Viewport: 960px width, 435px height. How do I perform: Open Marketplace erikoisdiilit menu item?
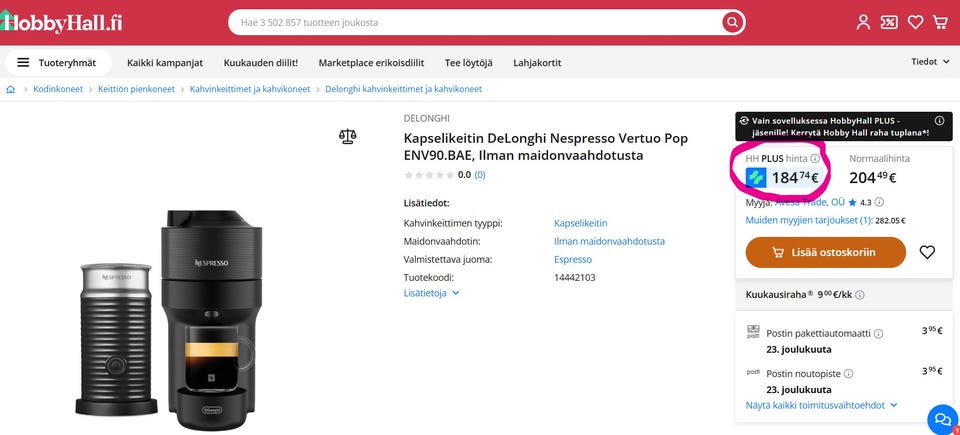pos(371,62)
